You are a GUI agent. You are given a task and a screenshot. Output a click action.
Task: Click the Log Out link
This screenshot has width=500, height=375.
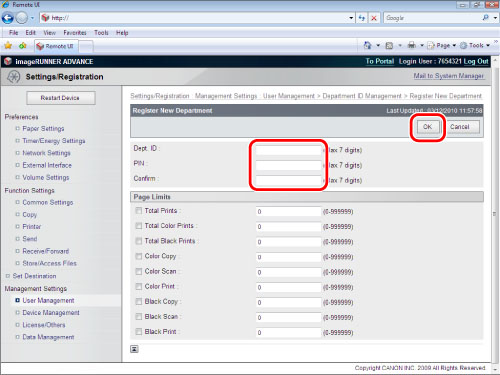pos(476,61)
